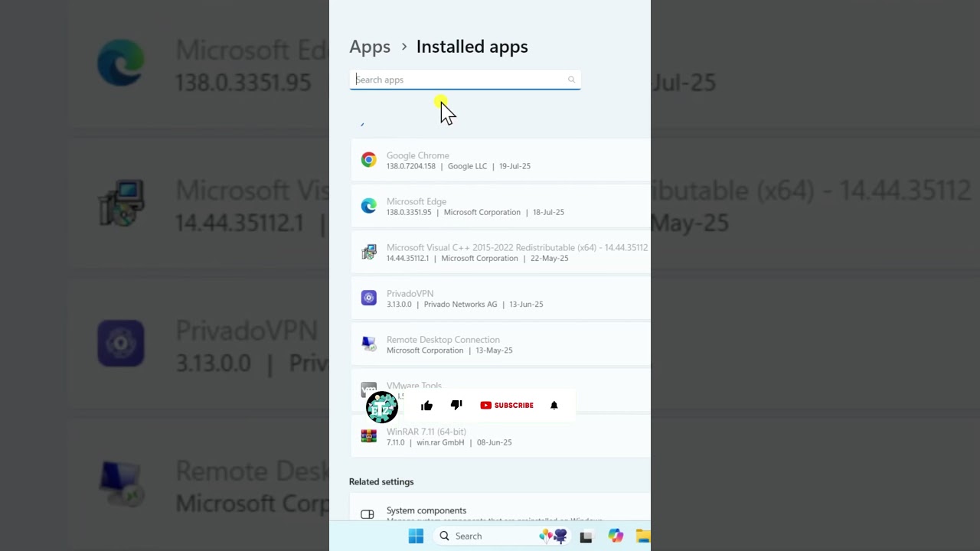
Task: Click the Search apps input field
Action: [x=465, y=80]
